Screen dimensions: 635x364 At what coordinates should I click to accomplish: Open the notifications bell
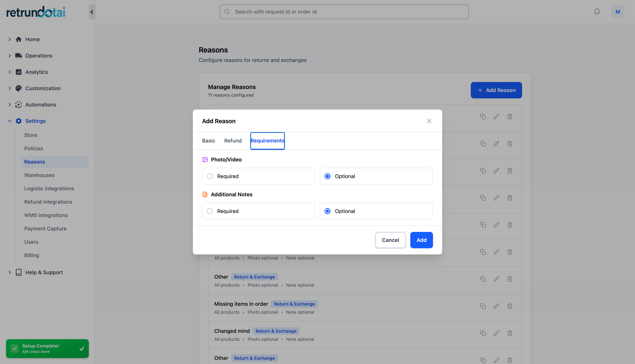coord(597,12)
